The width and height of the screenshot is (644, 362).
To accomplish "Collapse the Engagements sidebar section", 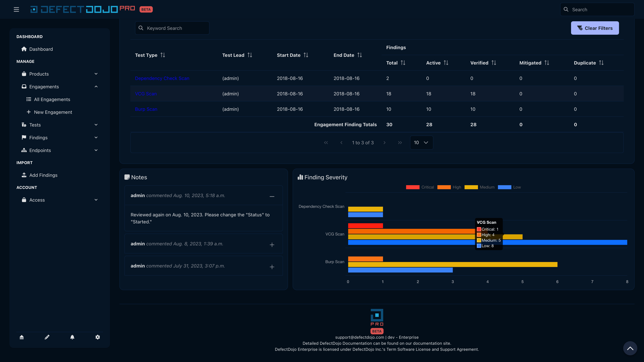I will coord(96,86).
